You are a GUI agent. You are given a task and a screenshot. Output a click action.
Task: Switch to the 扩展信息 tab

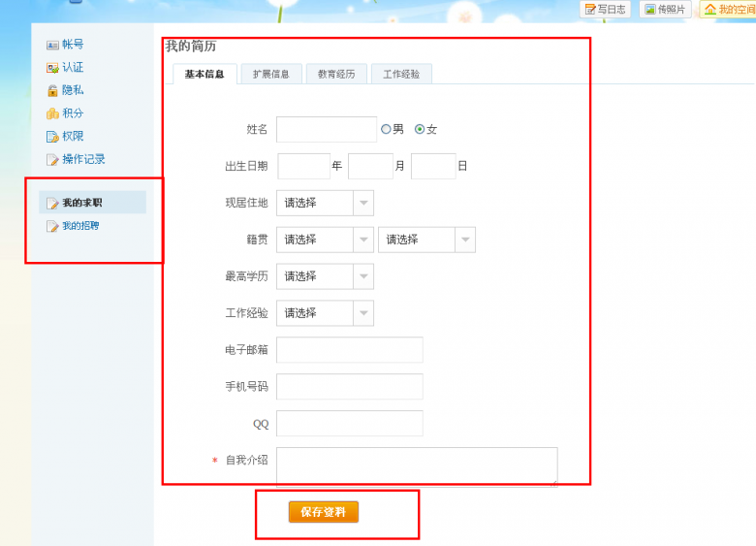point(271,75)
